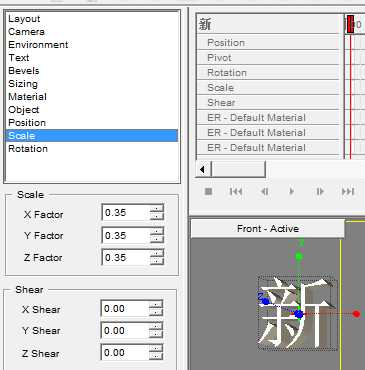
Task: Select the third ER - Default Material track
Action: tap(268, 148)
